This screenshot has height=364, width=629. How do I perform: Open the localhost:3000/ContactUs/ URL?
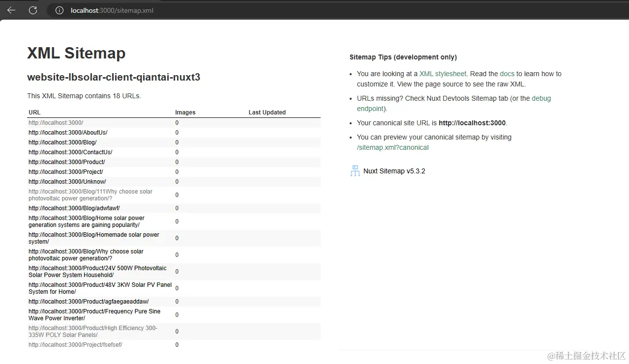click(70, 152)
